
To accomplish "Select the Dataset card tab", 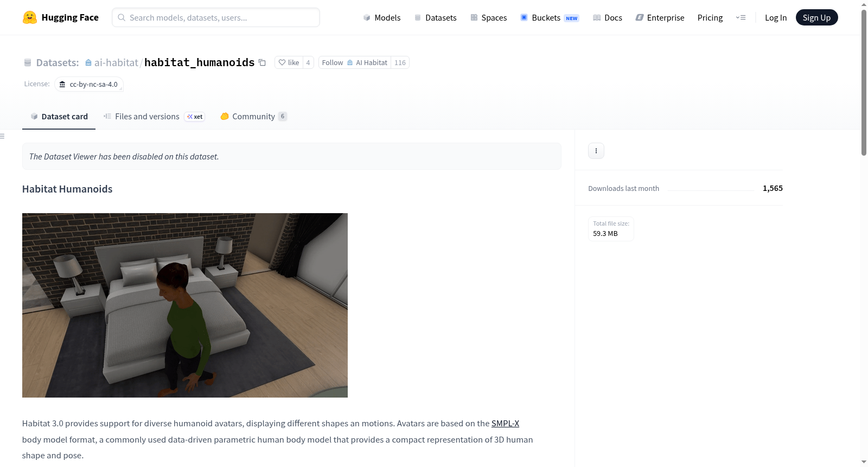I will click(x=59, y=117).
